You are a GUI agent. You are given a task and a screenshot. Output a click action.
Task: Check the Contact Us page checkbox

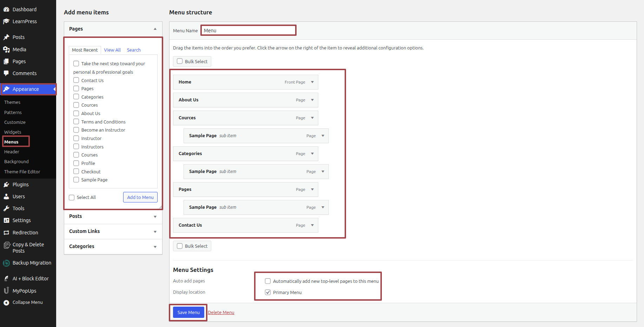[x=76, y=80]
